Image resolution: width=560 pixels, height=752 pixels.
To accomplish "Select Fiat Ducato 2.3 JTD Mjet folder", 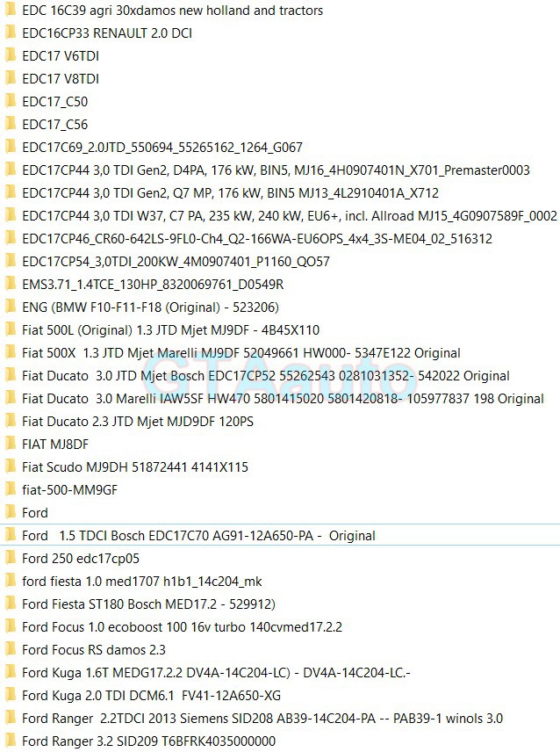I will point(137,421).
